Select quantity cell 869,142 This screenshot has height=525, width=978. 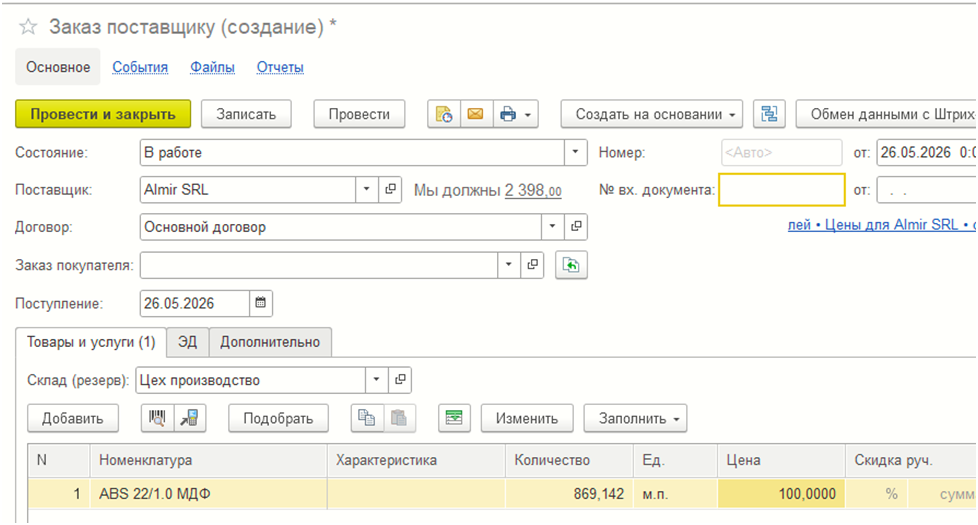pos(569,494)
